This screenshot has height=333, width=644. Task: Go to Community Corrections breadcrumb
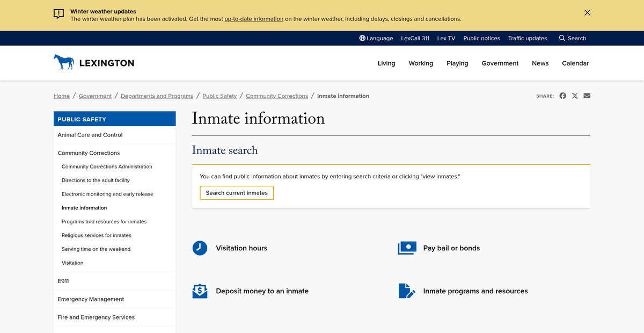[x=276, y=96]
